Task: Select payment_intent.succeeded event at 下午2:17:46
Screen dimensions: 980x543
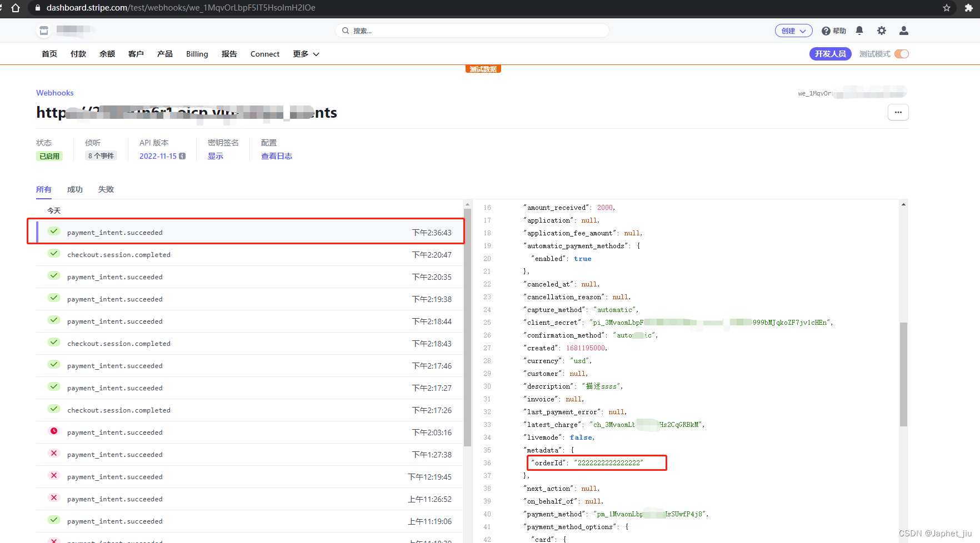Action: (x=249, y=366)
